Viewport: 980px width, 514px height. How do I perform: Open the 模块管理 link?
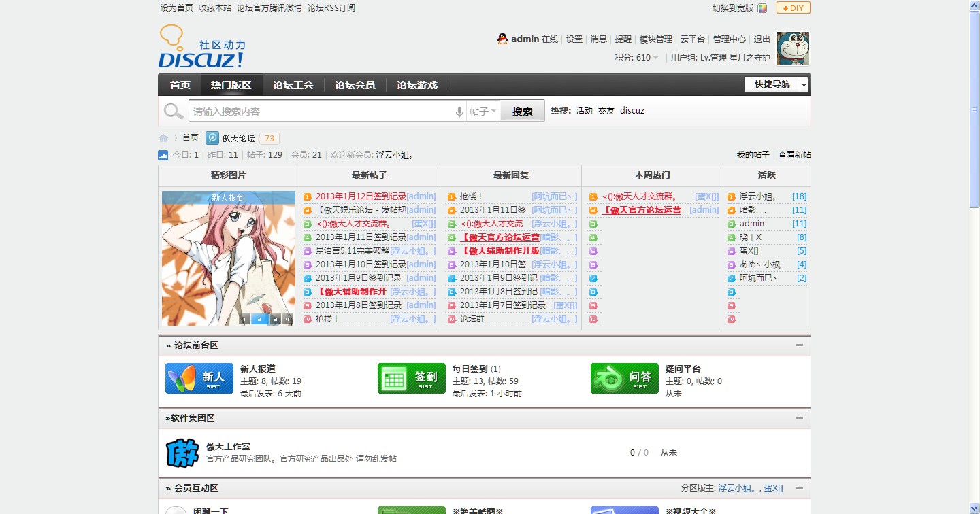pyautogui.click(x=656, y=39)
